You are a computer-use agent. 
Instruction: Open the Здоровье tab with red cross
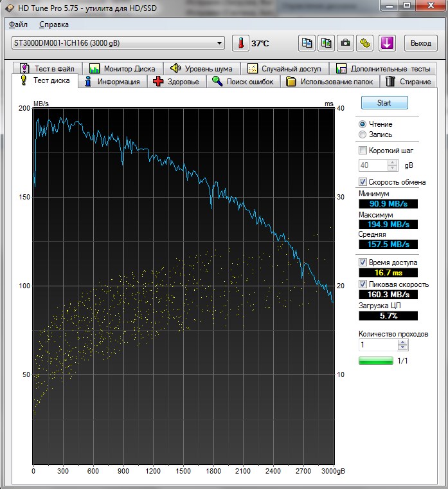point(177,82)
